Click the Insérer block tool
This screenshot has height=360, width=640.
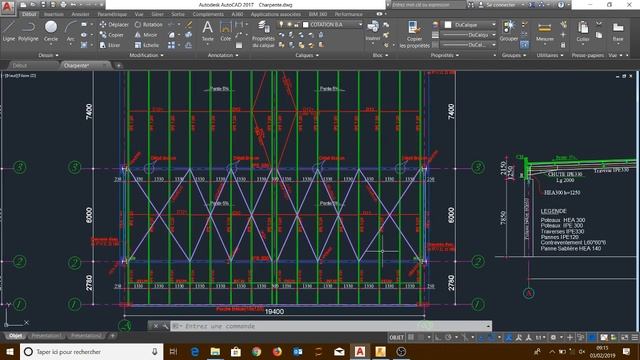[373, 31]
